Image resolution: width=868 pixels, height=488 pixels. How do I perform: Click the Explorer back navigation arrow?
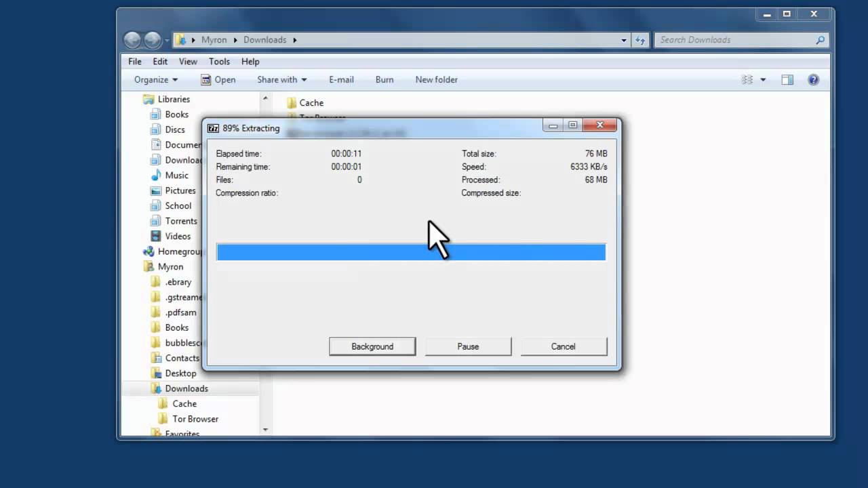[x=132, y=40]
